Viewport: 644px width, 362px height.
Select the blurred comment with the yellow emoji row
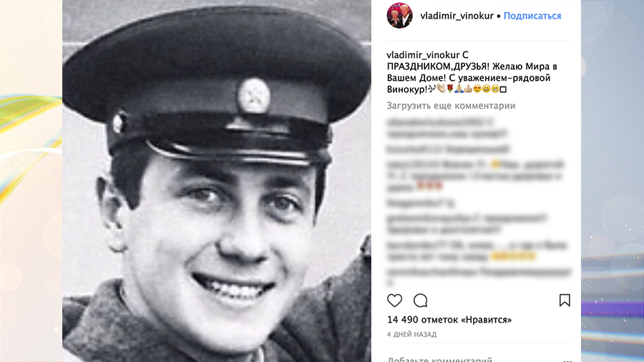477,251
